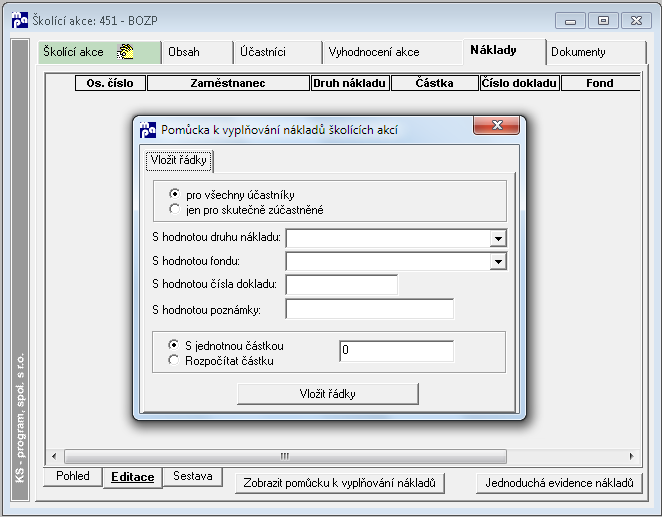
Task: Open the Účastníci tab
Action: click(x=278, y=52)
